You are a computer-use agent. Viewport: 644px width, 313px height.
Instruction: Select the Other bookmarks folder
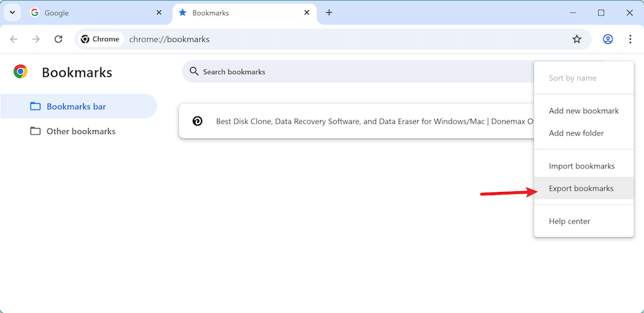(79, 131)
